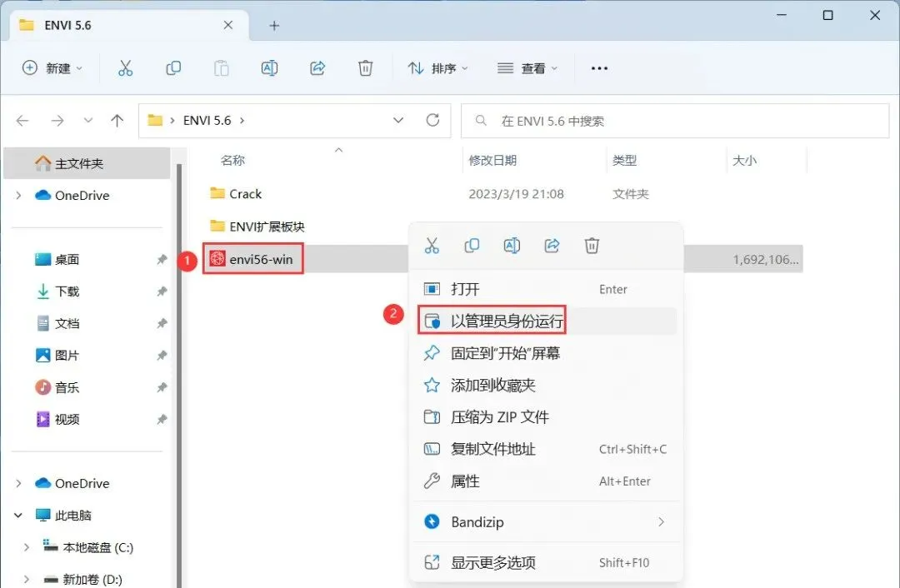
Task: Open 图片 in the sidebar
Action: (67, 355)
